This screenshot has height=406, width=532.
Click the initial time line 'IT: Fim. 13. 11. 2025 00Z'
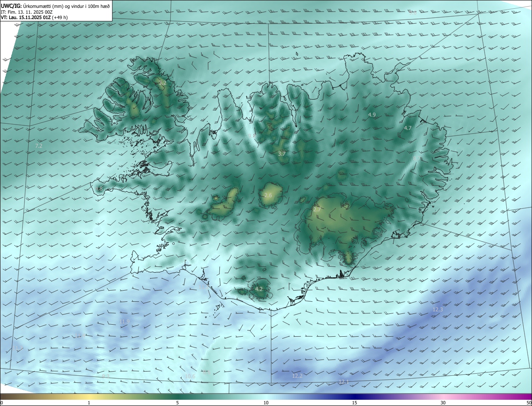click(x=27, y=12)
